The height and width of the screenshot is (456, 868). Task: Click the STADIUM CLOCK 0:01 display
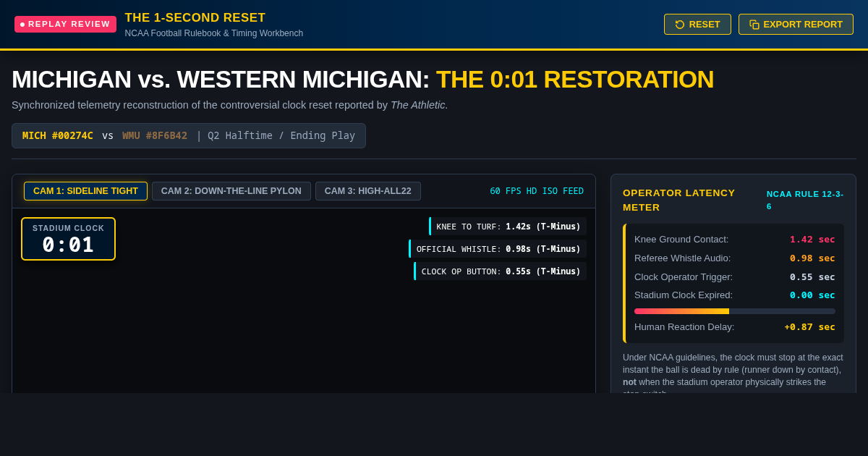pos(68,239)
